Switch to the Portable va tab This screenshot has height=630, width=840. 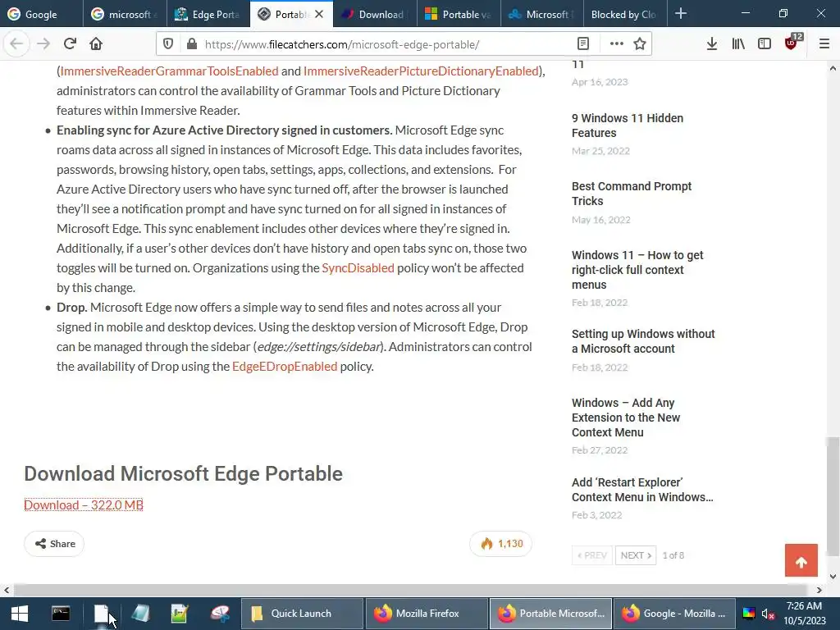tap(459, 15)
